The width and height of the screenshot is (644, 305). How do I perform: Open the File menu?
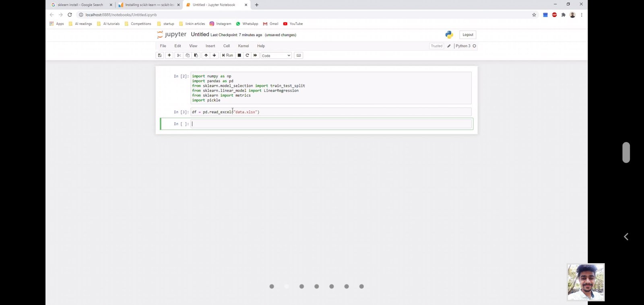coord(163,46)
